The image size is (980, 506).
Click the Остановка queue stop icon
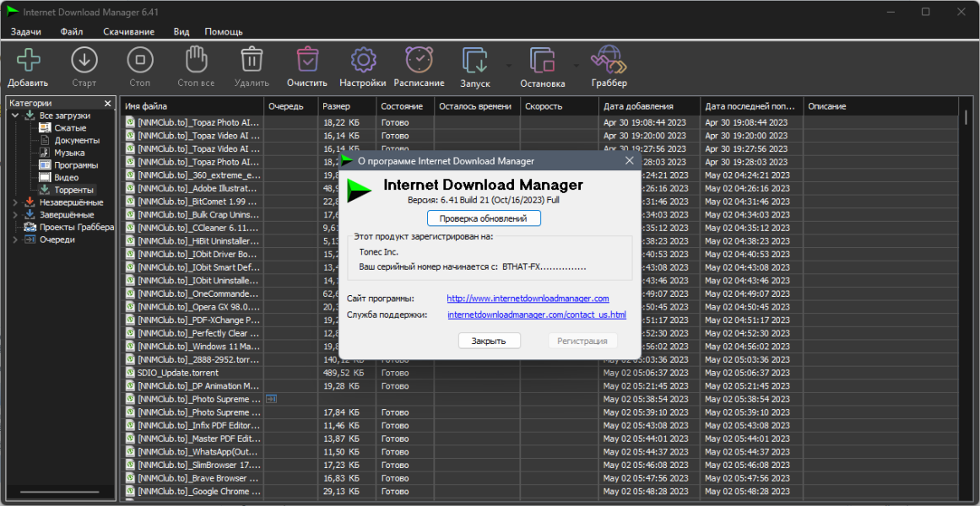[543, 61]
